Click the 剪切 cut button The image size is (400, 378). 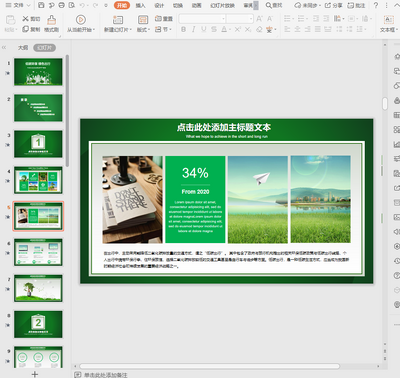[31, 19]
